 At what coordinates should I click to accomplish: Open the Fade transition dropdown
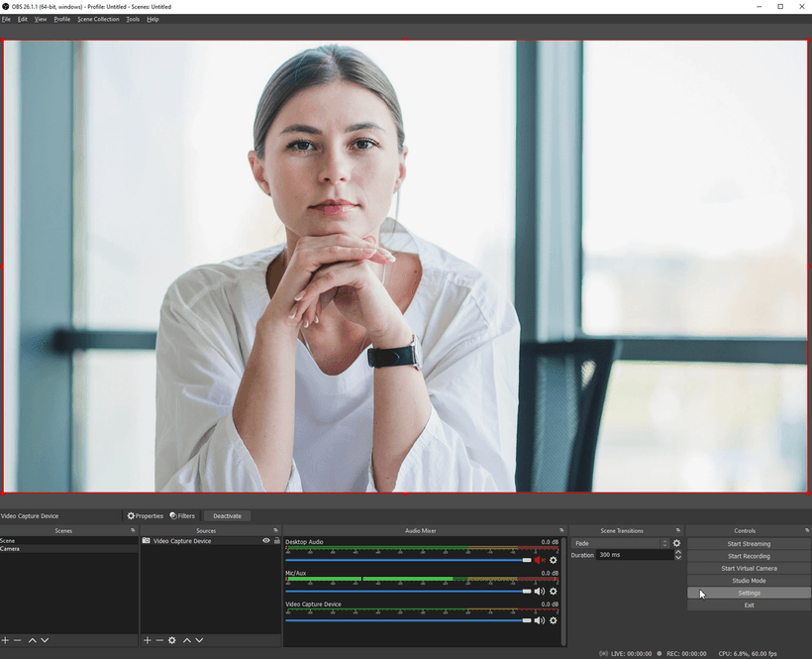coord(617,543)
